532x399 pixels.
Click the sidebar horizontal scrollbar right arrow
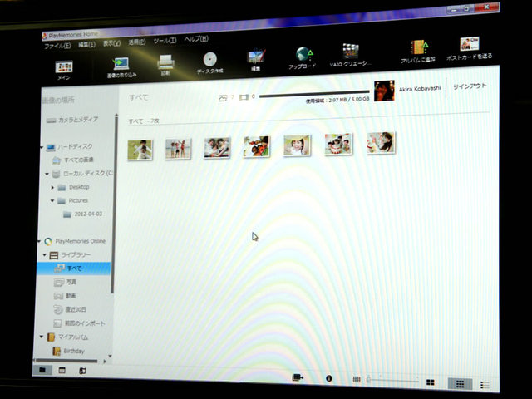105,362
